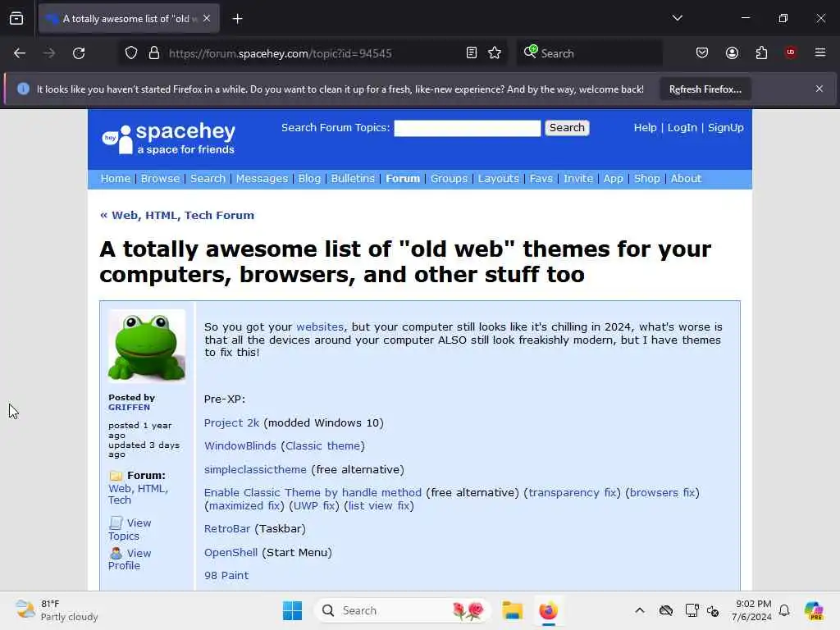Open the About nav item
The image size is (840, 630).
coord(686,178)
